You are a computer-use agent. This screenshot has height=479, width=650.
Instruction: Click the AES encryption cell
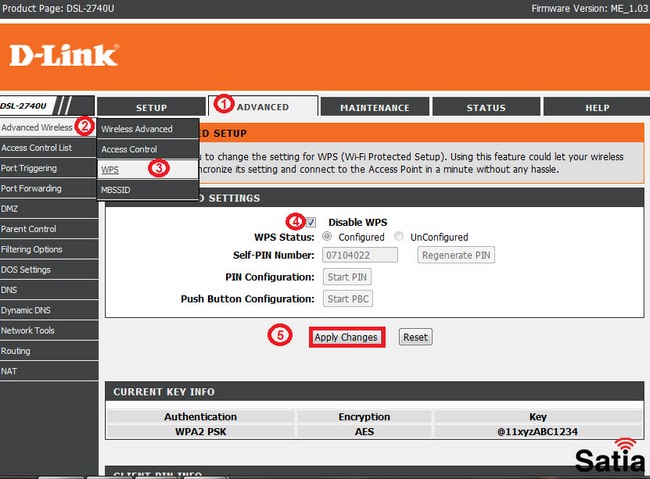pyautogui.click(x=364, y=432)
